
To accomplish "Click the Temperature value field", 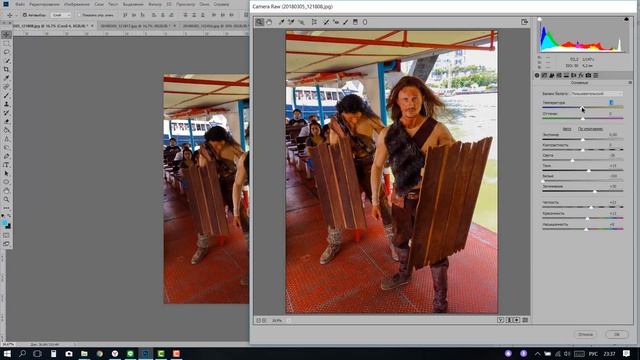I will 611,102.
